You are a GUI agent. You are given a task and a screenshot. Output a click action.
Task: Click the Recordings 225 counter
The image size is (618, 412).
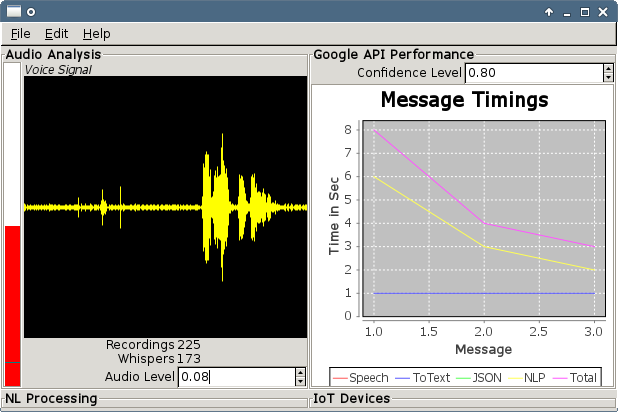pos(153,345)
